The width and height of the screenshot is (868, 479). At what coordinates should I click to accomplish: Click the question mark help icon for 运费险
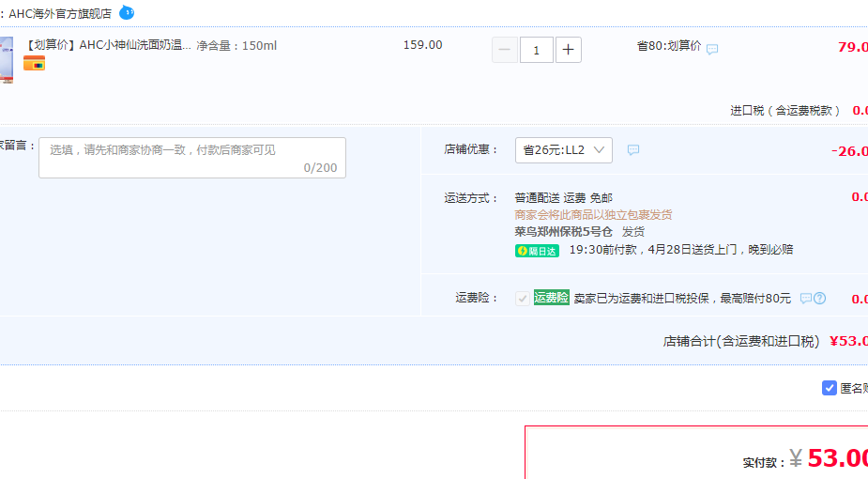tap(820, 299)
